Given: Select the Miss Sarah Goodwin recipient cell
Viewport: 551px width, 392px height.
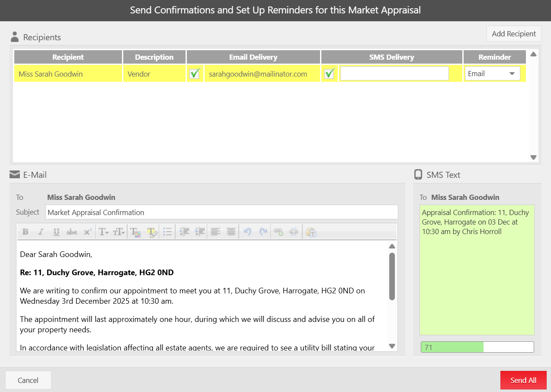Looking at the screenshot, I should pos(68,74).
